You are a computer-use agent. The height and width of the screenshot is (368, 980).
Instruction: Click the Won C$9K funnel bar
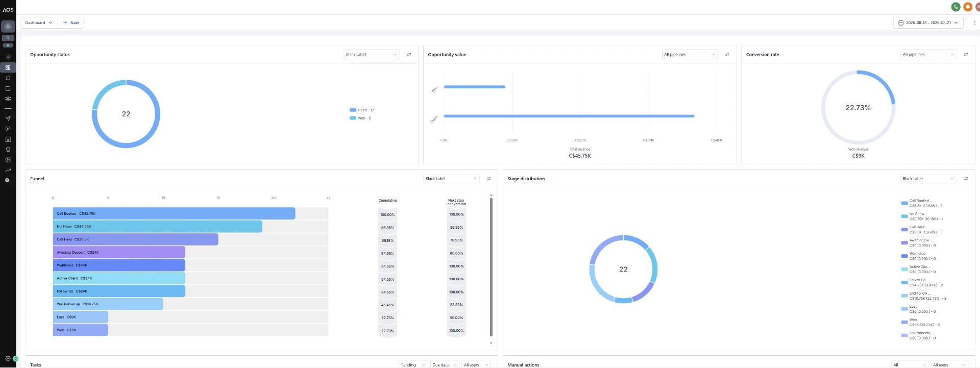(x=81, y=330)
